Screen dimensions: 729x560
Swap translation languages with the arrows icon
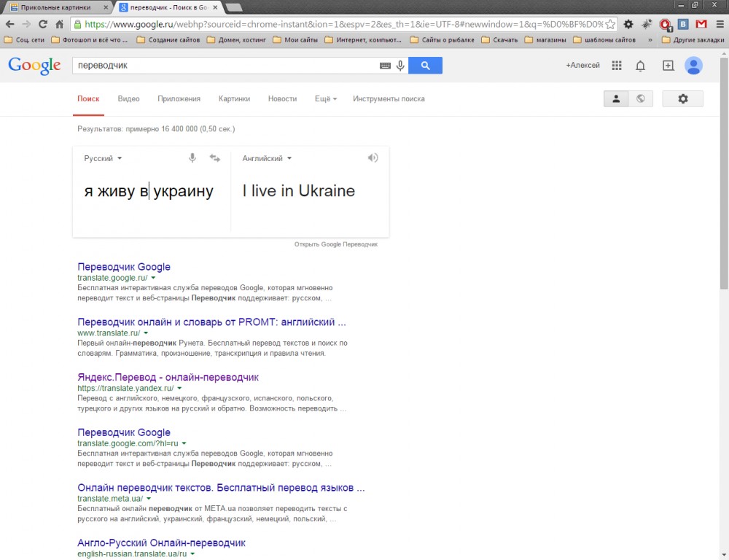(214, 158)
